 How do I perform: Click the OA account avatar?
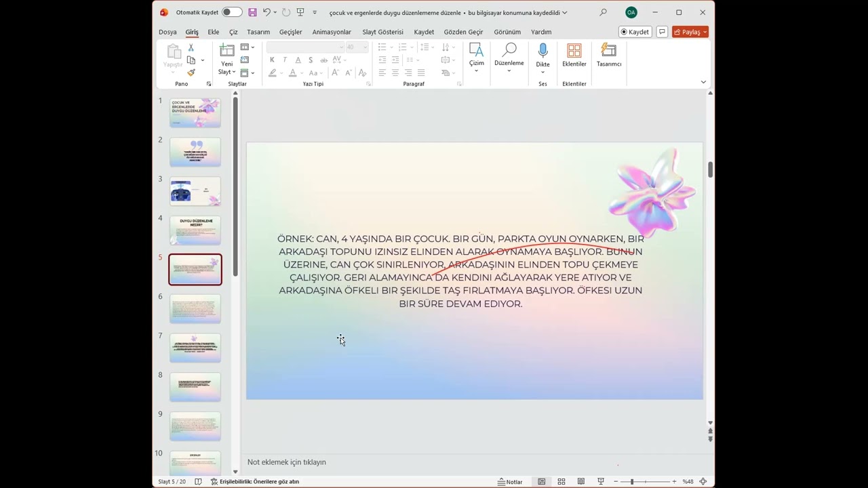(x=631, y=12)
